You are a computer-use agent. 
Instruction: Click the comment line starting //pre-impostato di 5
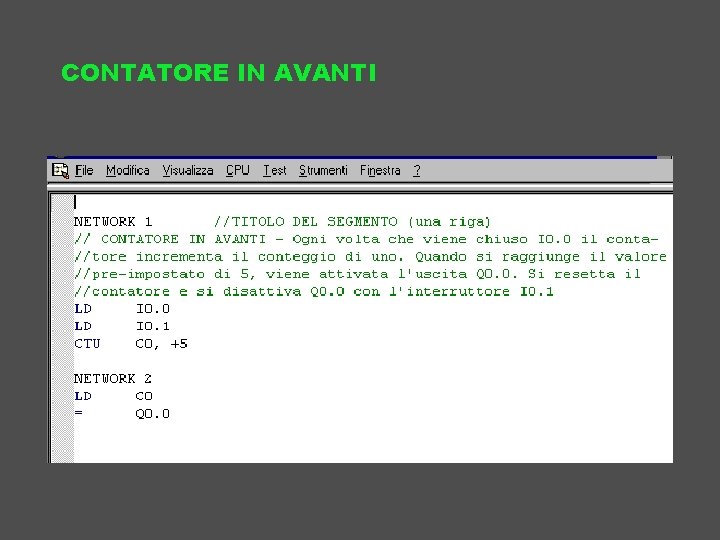tap(357, 274)
